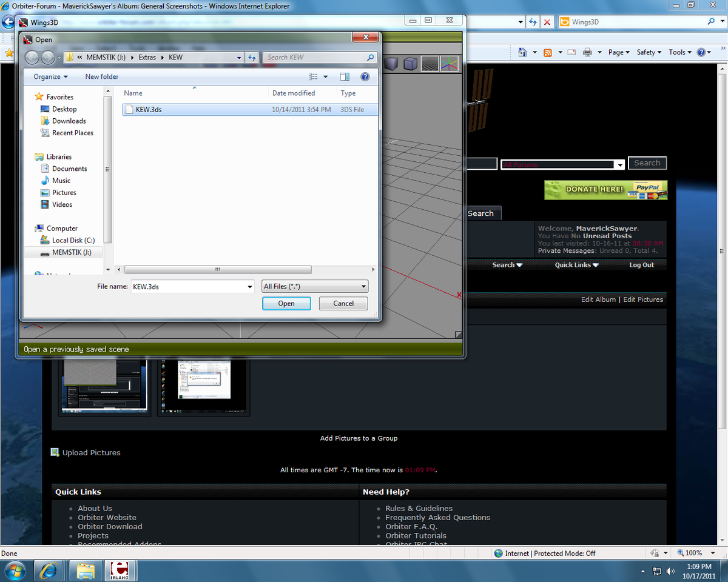
Task: Go back in Open dialog
Action: (33, 58)
